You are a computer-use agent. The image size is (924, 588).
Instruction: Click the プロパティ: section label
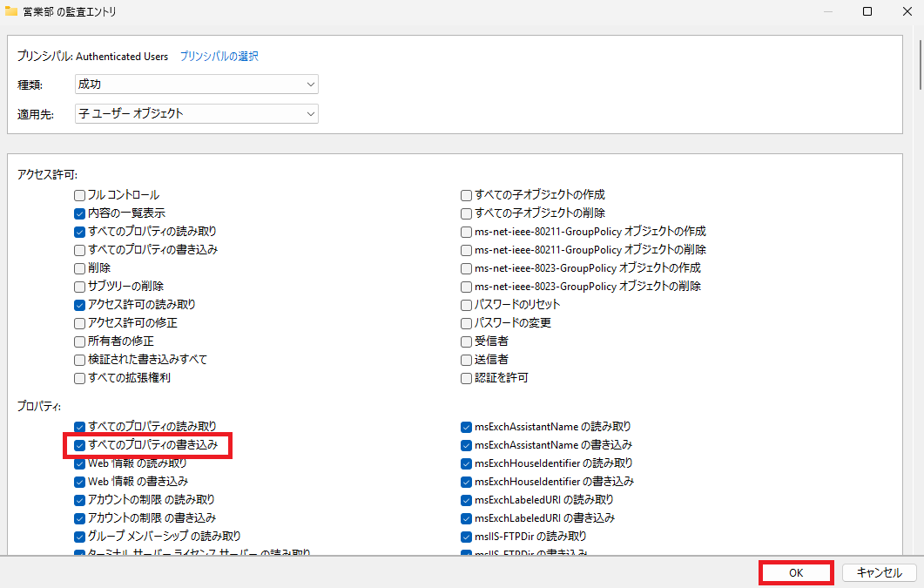coord(39,407)
